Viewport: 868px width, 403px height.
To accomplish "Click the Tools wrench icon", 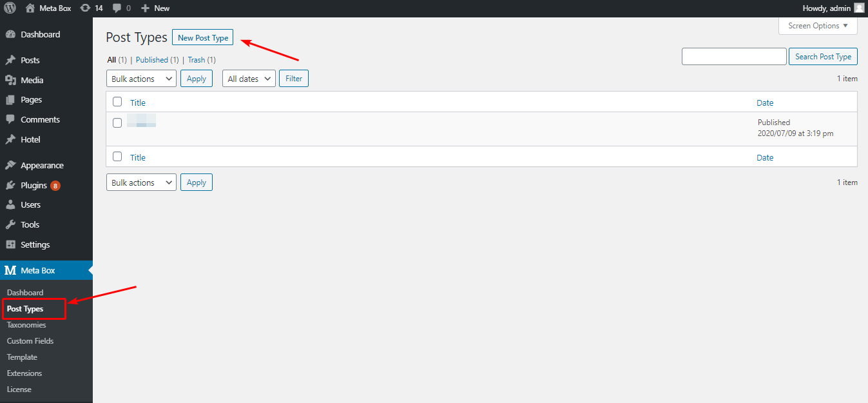I will pos(10,224).
